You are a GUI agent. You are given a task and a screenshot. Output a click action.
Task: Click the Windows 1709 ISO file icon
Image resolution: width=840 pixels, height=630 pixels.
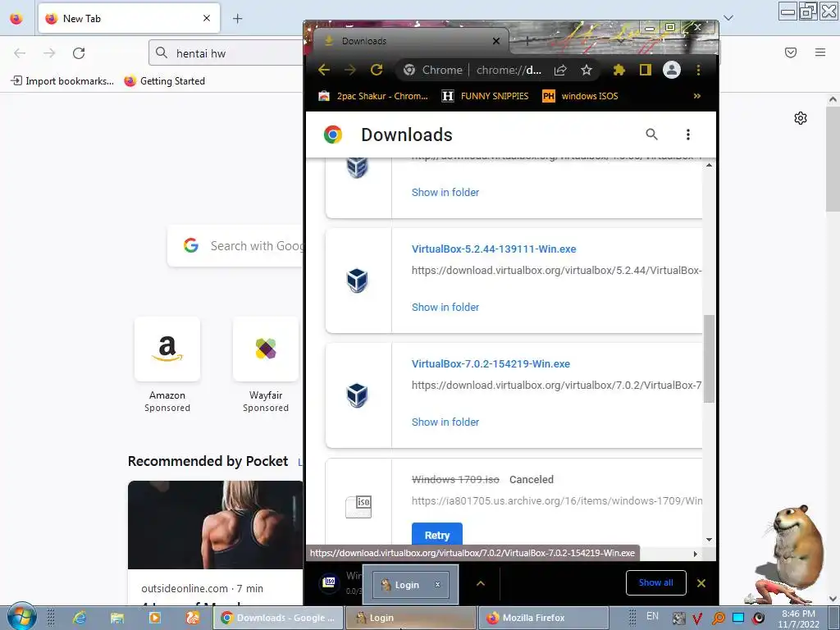pos(358,506)
